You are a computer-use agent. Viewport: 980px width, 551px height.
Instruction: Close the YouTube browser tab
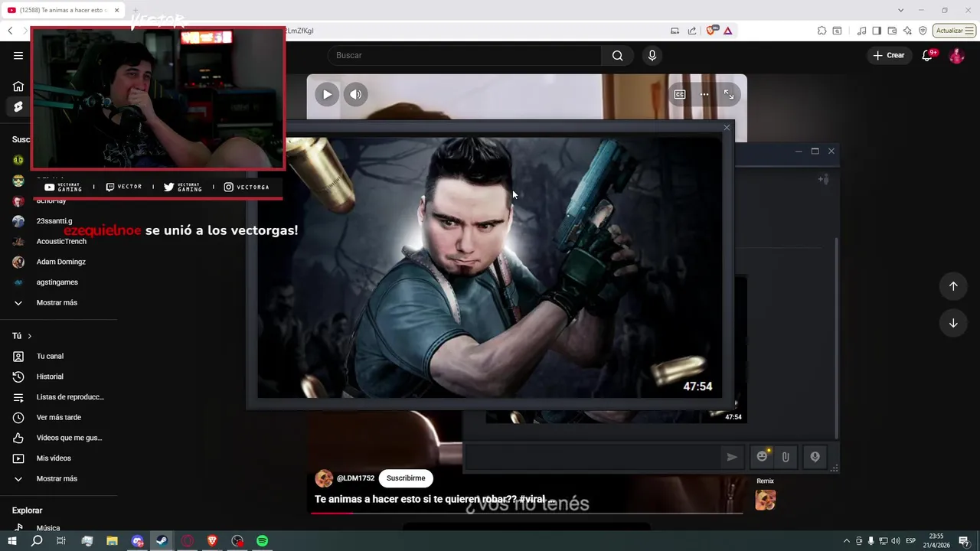coord(117,10)
